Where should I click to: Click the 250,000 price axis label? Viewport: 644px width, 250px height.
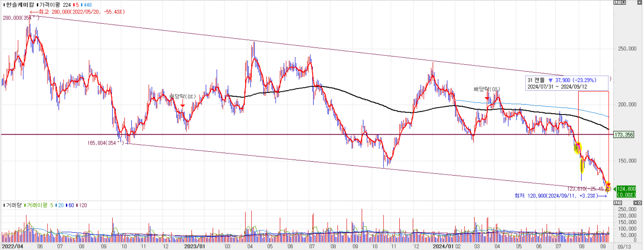627,49
